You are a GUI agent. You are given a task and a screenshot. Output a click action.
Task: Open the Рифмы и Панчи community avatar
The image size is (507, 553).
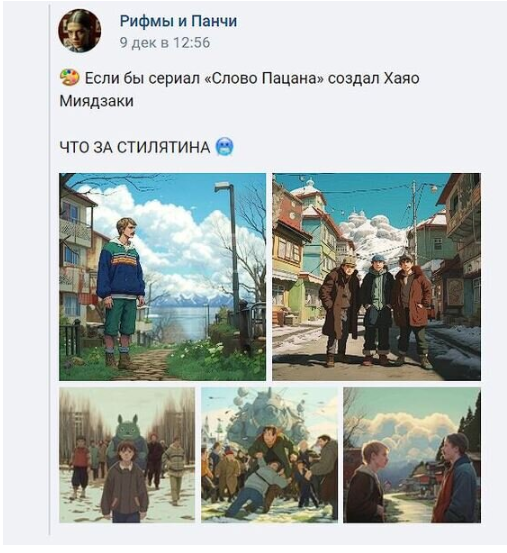pos(79,31)
